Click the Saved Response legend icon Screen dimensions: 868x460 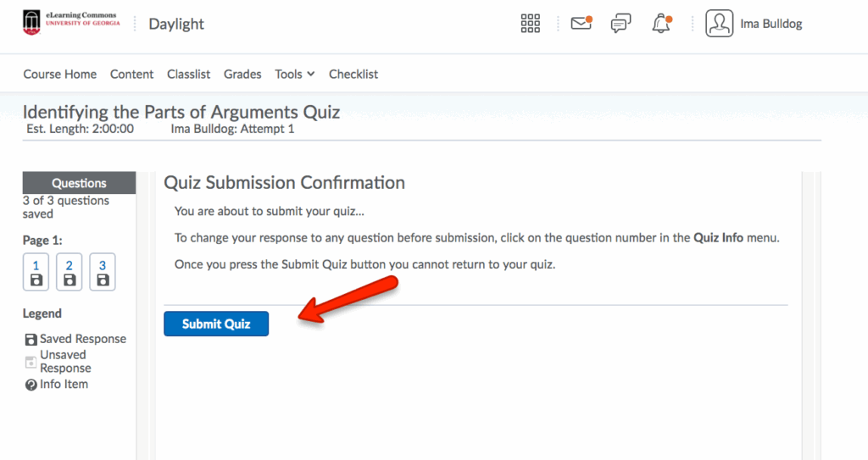(x=31, y=339)
